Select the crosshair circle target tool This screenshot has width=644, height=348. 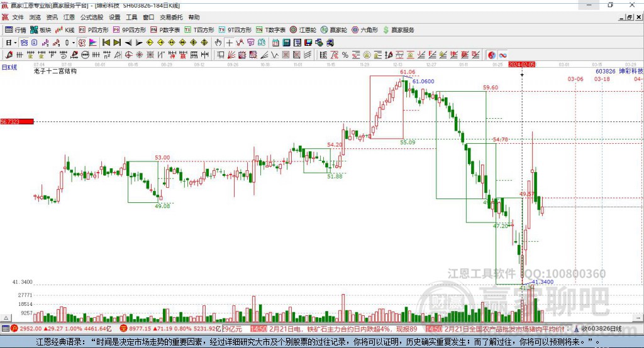coord(128,55)
